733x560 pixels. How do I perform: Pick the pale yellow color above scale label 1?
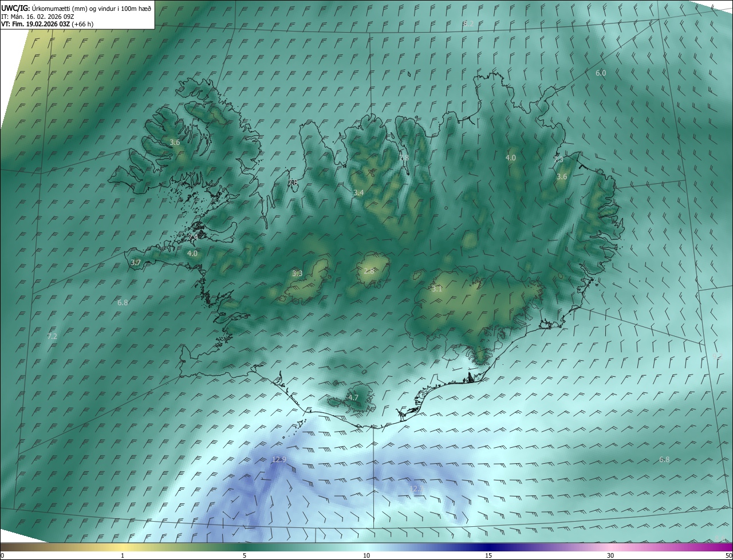(123, 547)
